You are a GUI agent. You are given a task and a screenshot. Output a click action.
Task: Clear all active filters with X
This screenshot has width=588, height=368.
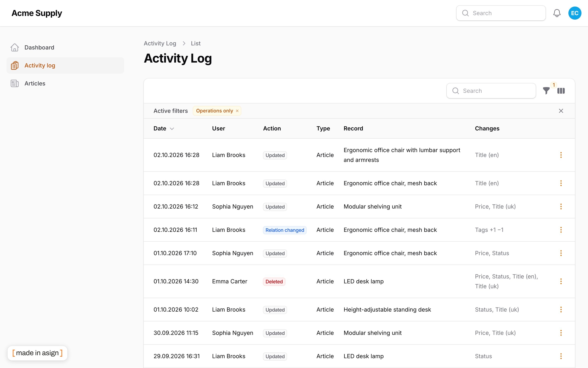pos(561,111)
